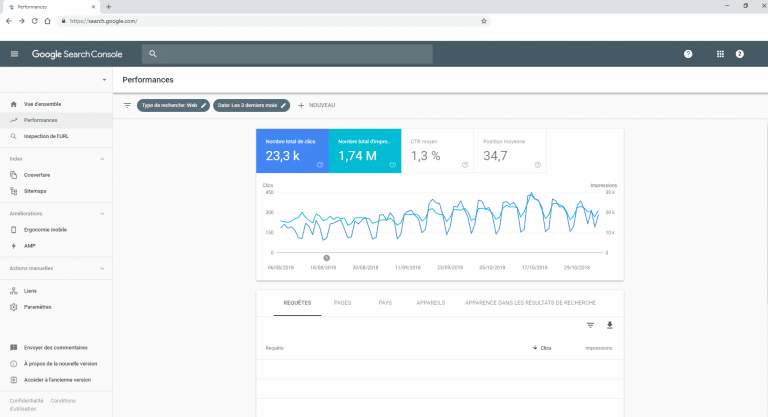Edit the Type de recherche: Web filter
Image resolution: width=768 pixels, height=417 pixels.
173,105
